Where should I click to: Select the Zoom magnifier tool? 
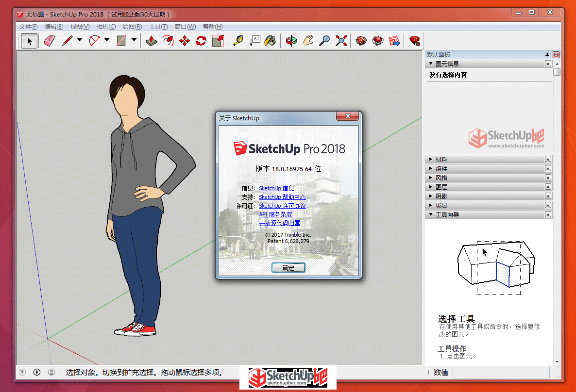click(324, 41)
